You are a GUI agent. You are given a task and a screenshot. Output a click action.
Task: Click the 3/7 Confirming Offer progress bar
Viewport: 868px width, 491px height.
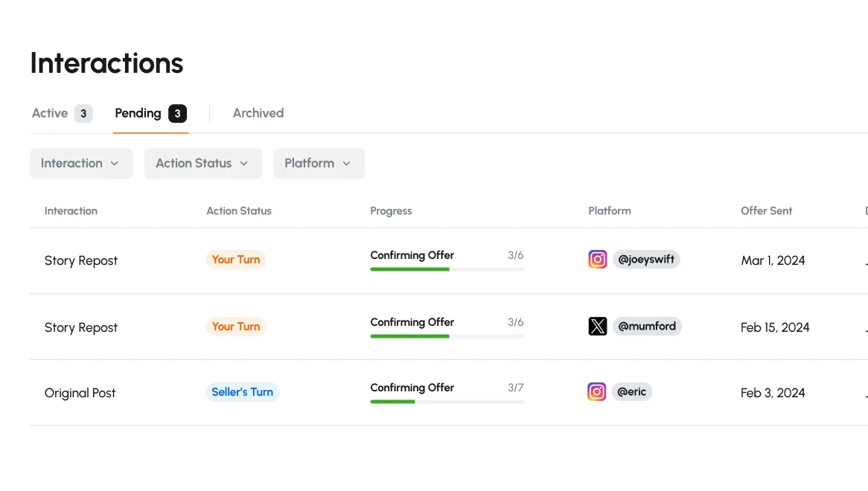(447, 402)
